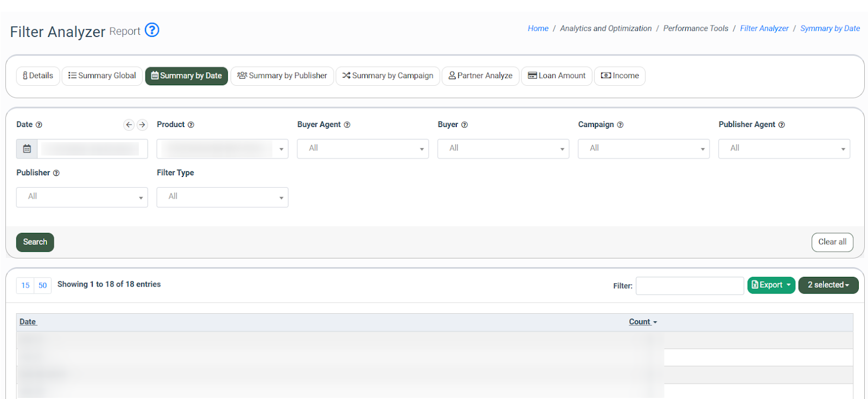Show 50 entries per page
Viewport: 868px width, 399px height.
pyautogui.click(x=43, y=286)
